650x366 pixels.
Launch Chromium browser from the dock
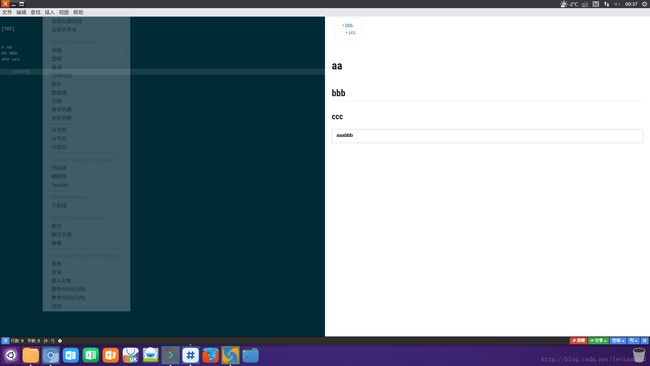coord(51,355)
